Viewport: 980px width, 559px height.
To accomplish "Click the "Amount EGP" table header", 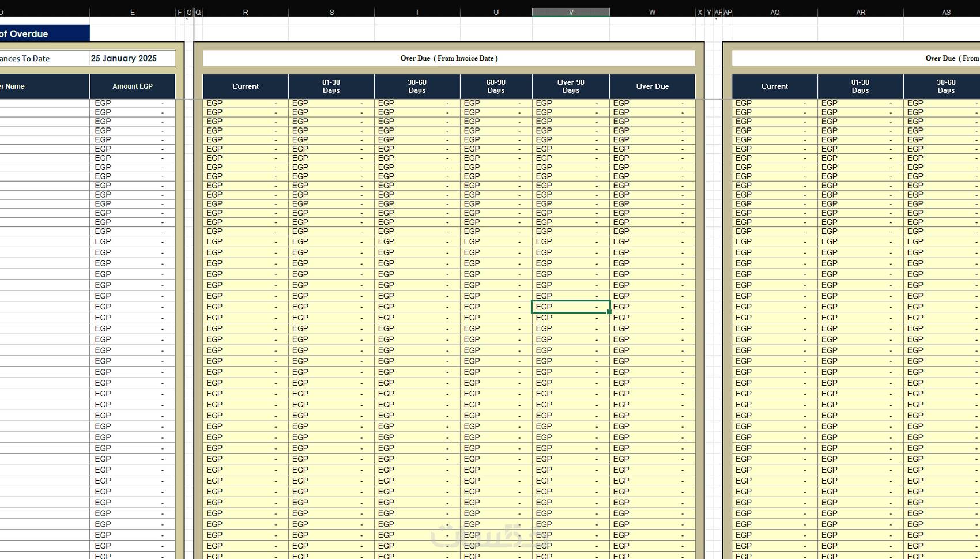I will [133, 86].
